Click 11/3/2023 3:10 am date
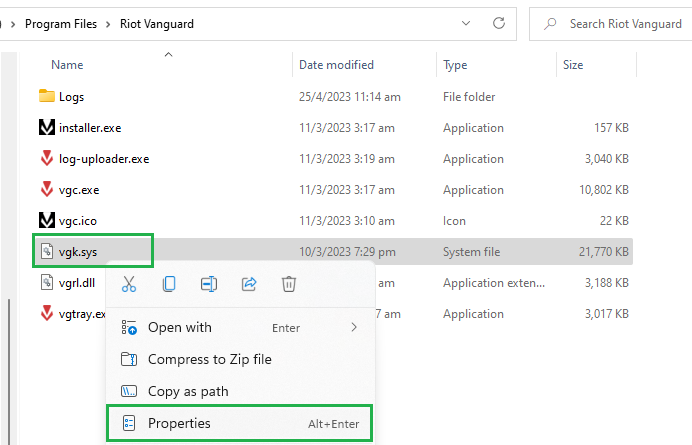The width and height of the screenshot is (692, 445). coord(347,221)
